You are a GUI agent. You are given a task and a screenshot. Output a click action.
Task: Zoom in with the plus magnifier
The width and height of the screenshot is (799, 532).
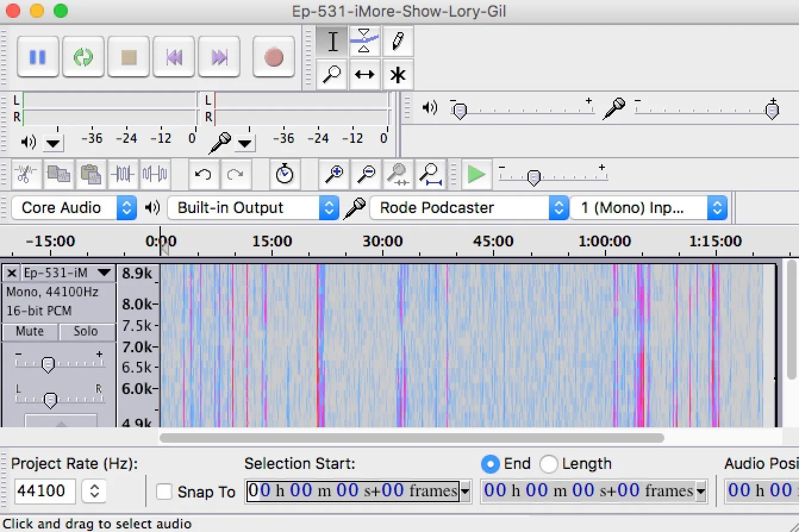tap(333, 174)
